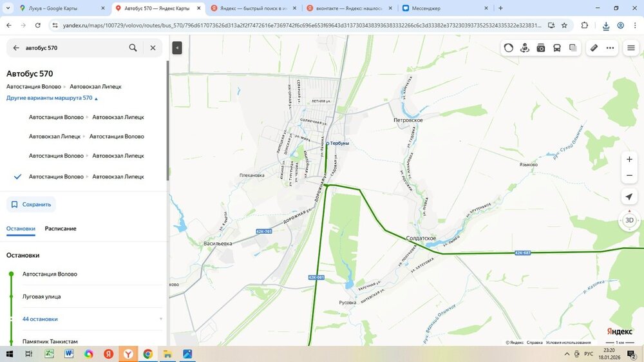Collapse the left side panel

click(x=177, y=48)
